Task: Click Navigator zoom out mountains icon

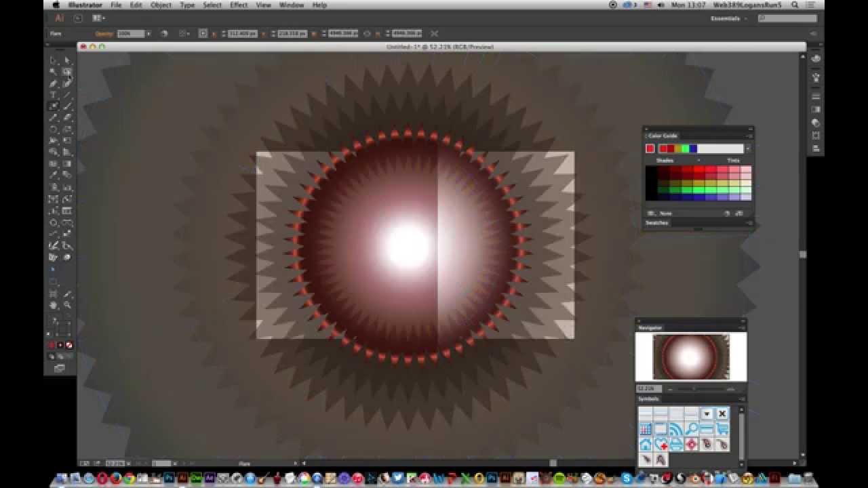Action: tap(669, 389)
